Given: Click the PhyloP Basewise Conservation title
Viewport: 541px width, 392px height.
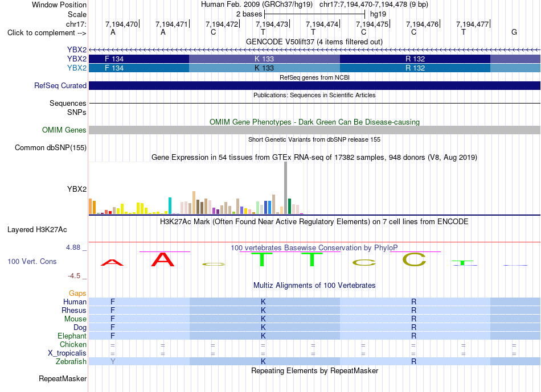Looking at the screenshot, I should (x=314, y=247).
